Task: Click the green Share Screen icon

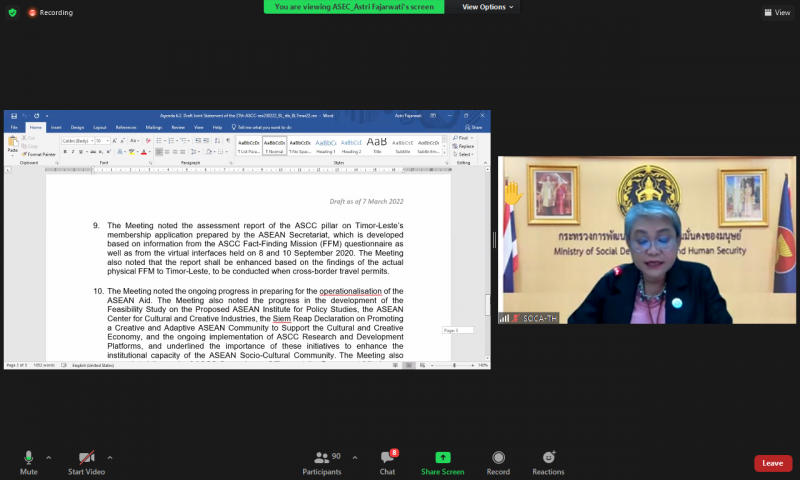Action: point(442,457)
